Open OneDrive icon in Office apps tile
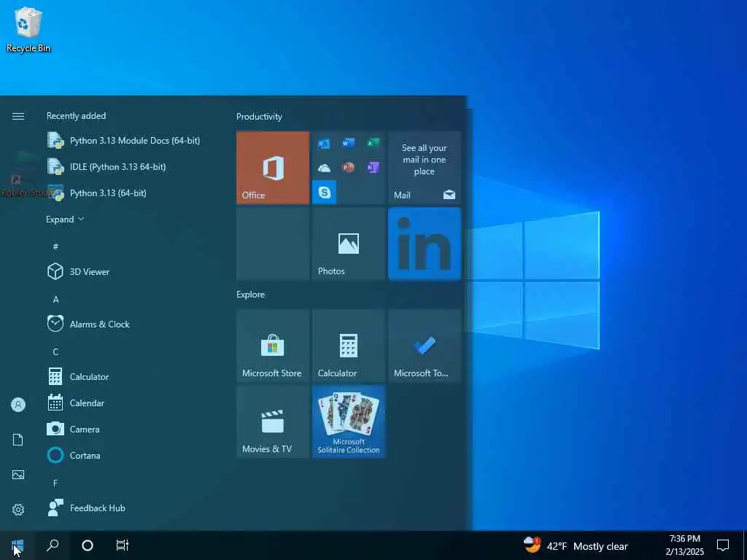747x560 pixels. click(324, 168)
